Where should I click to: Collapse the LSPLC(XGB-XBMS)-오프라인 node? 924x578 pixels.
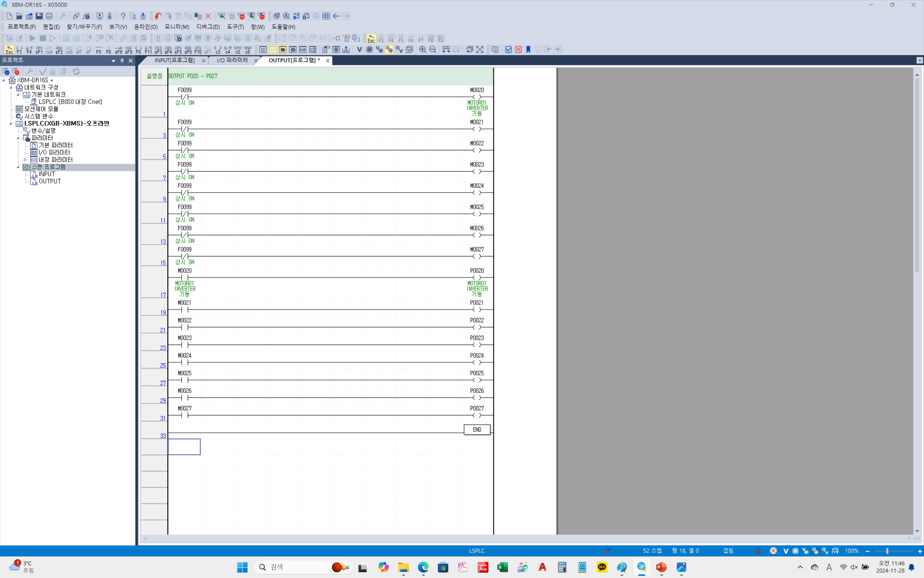[x=11, y=124]
